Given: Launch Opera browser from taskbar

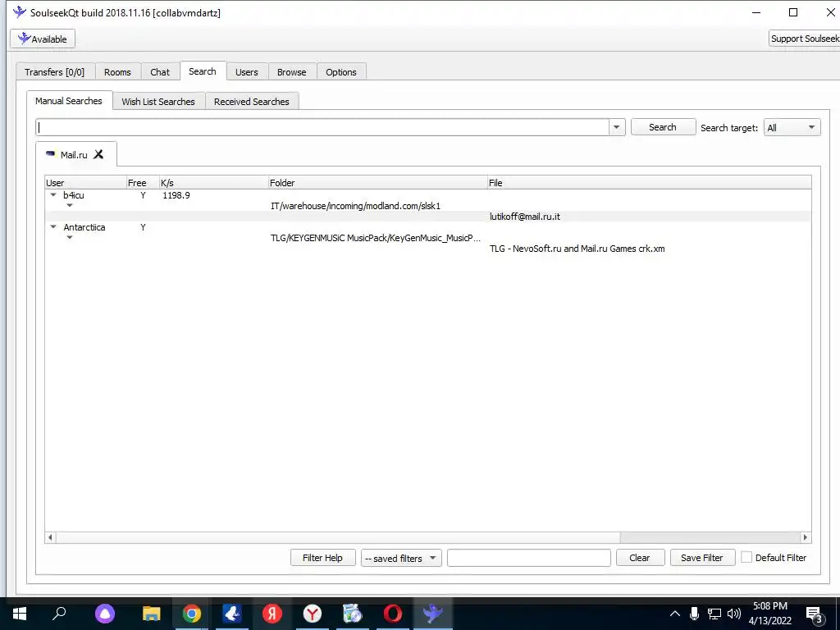Looking at the screenshot, I should (393, 614).
